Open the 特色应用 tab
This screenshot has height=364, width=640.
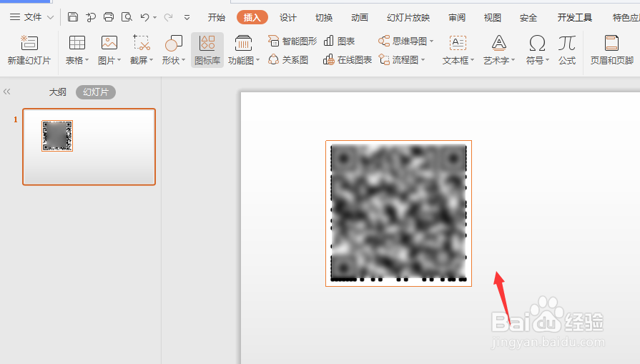(x=626, y=18)
